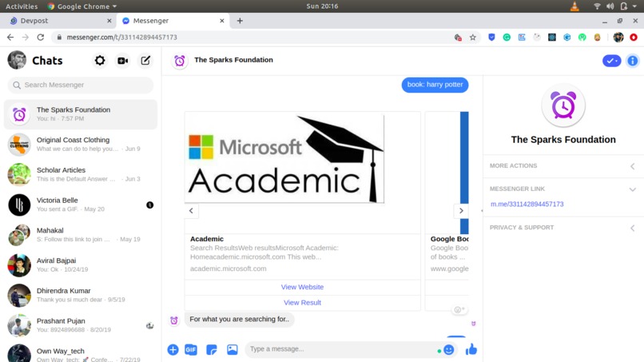Viewport: 644px width, 362px height.
Task: Open Aviral Bajpai chat
Action: (81, 265)
